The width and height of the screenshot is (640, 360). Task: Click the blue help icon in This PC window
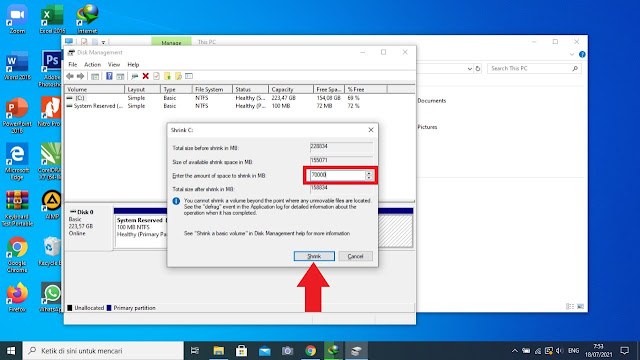click(x=582, y=54)
